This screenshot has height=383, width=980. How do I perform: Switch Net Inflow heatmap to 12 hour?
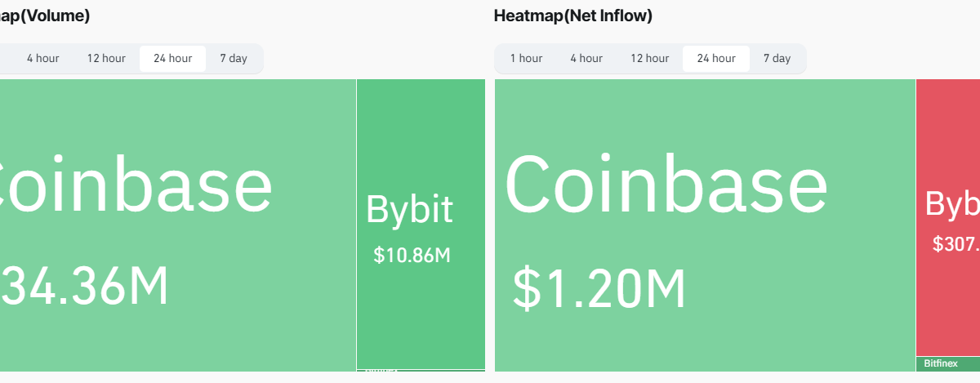(x=649, y=58)
